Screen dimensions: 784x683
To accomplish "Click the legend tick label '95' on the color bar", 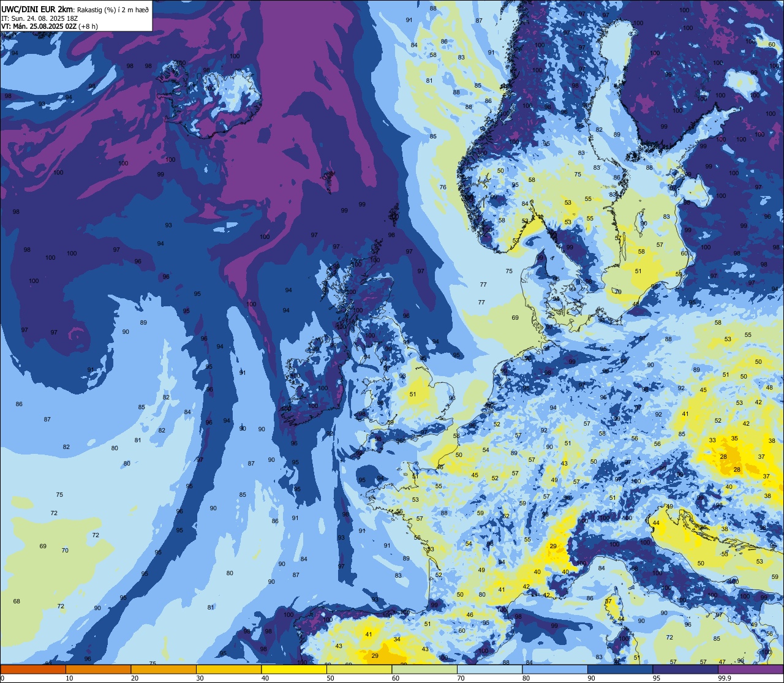I will pyautogui.click(x=657, y=677).
